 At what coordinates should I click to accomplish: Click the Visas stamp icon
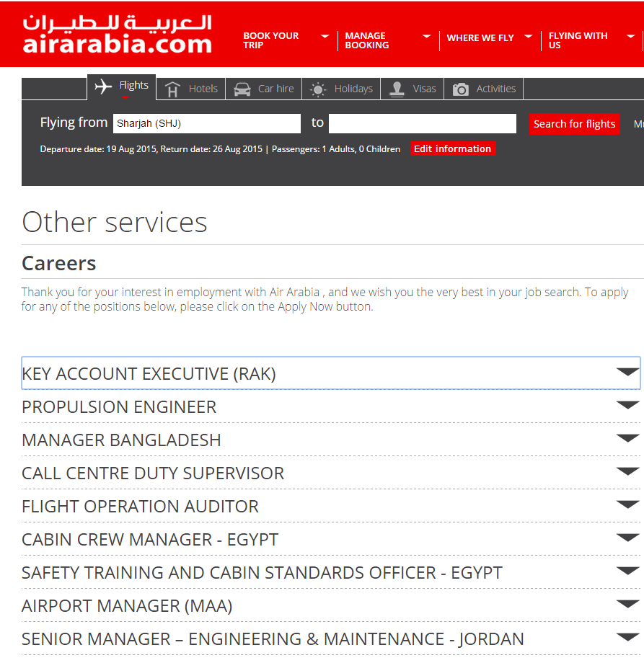(396, 89)
